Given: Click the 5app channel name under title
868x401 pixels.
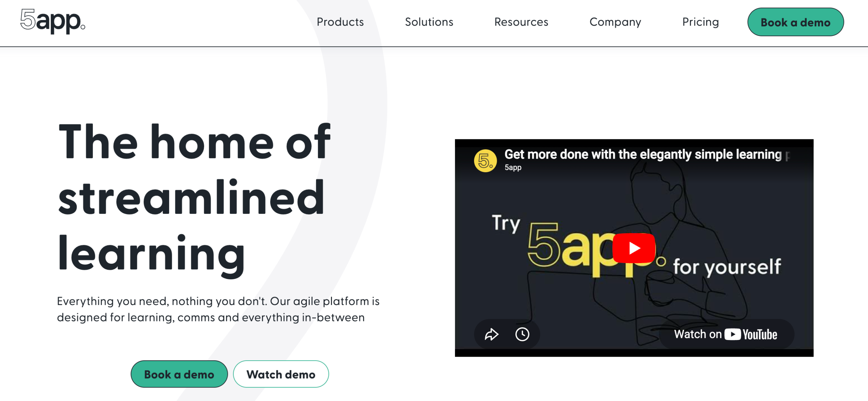Looking at the screenshot, I should (513, 167).
